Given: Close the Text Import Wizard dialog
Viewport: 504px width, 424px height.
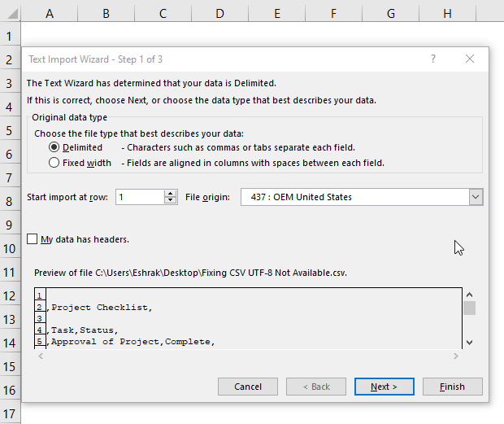Looking at the screenshot, I should tap(470, 59).
